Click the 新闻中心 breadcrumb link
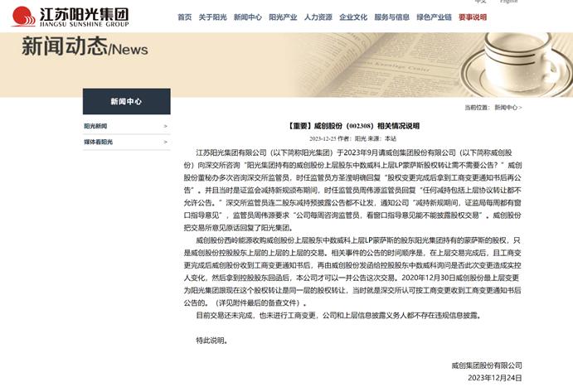Image resolution: width=573 pixels, height=392 pixels. (506, 108)
